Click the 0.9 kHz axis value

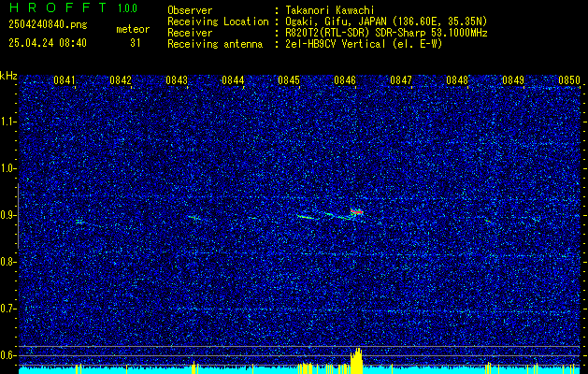8,215
